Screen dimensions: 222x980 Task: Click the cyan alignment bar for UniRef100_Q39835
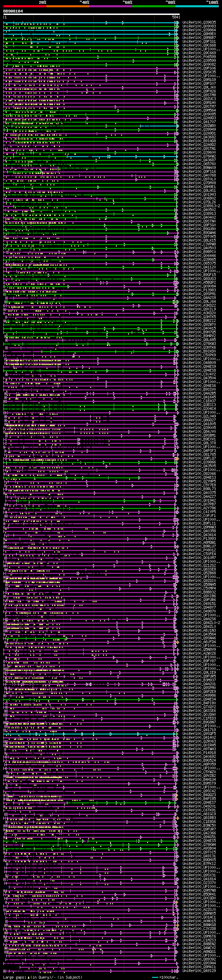pyautogui.click(x=91, y=23)
